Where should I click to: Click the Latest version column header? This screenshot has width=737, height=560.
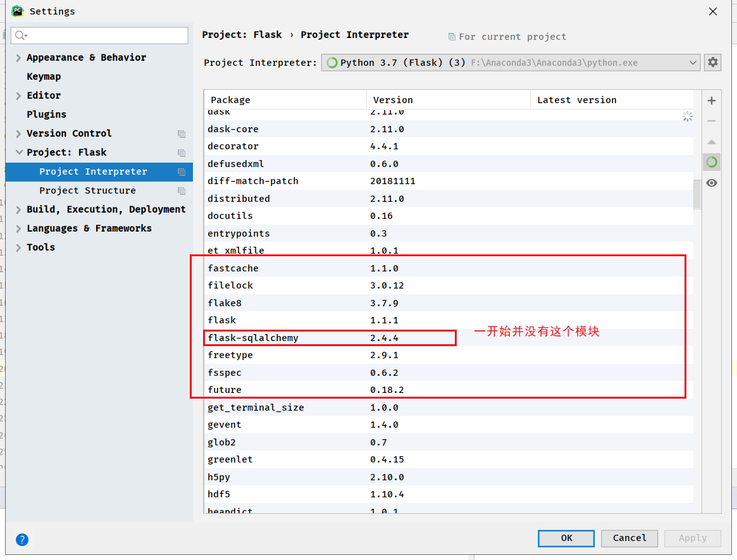coord(612,100)
